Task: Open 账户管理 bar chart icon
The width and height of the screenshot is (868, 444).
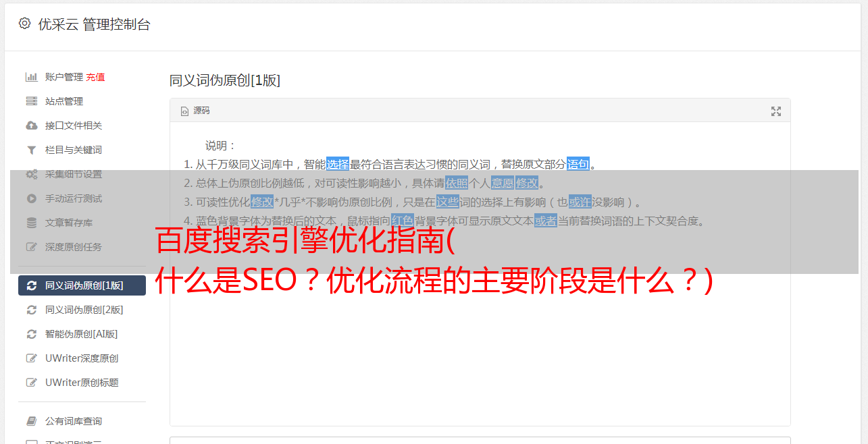Action: (x=31, y=77)
